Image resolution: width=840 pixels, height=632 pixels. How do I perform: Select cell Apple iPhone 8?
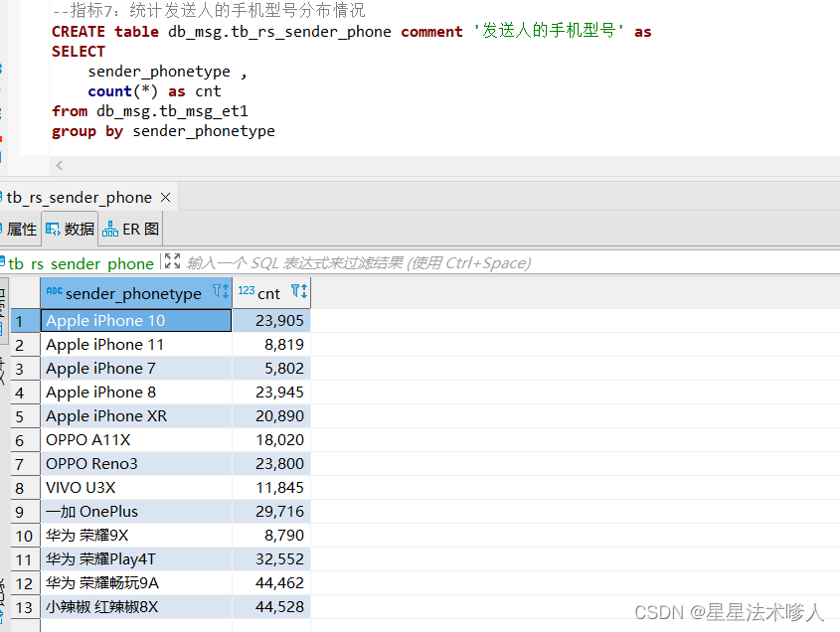tap(136, 393)
